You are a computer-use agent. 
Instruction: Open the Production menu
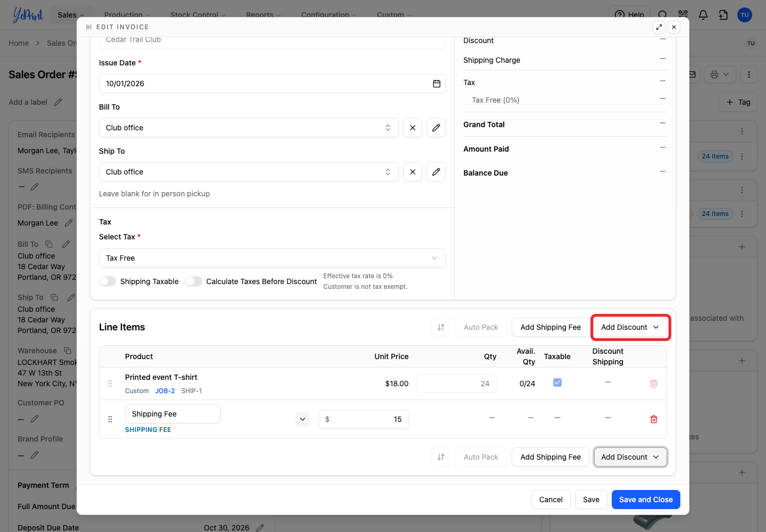point(127,15)
